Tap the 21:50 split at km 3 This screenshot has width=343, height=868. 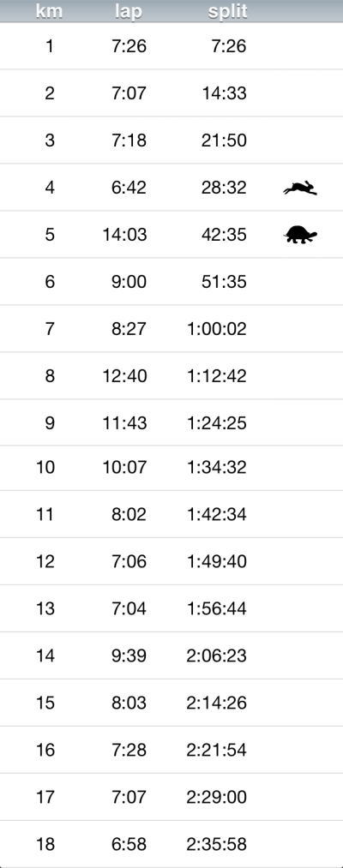pos(224,140)
